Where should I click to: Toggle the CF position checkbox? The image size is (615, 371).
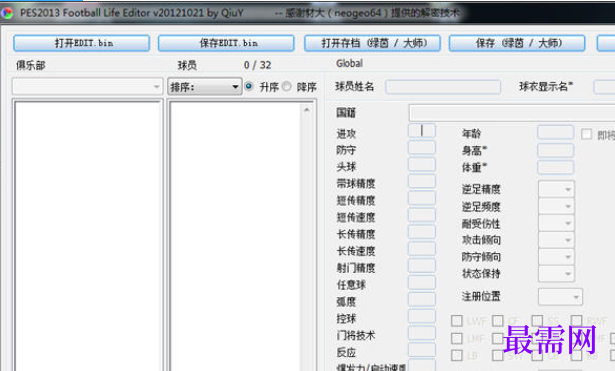click(x=498, y=321)
